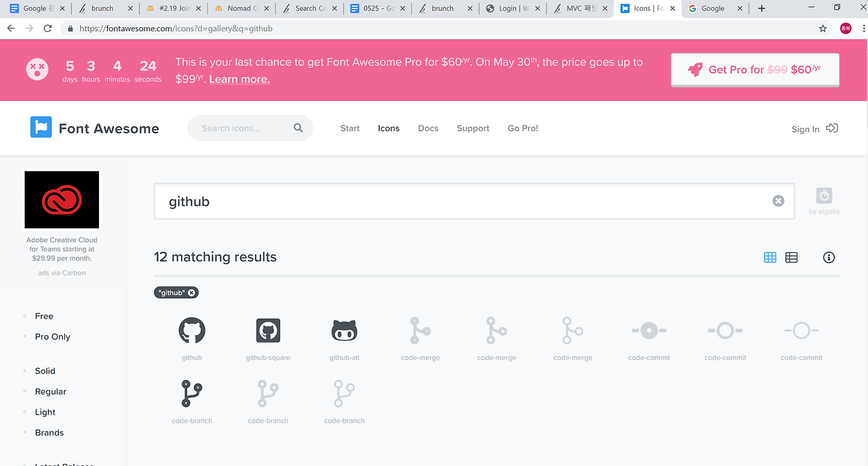868x466 pixels.
Task: Click the browser address bar URL
Action: (x=176, y=28)
